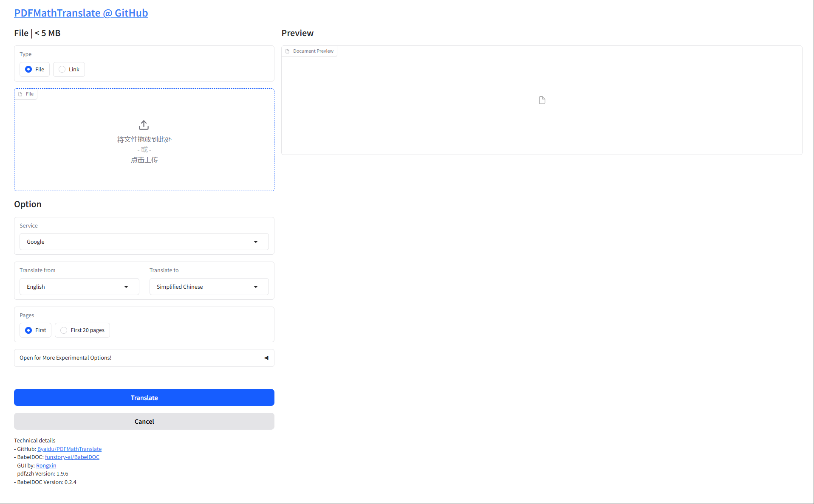Visit the Rongxin GUI author link
Screen dimensions: 814x504
[46, 465]
